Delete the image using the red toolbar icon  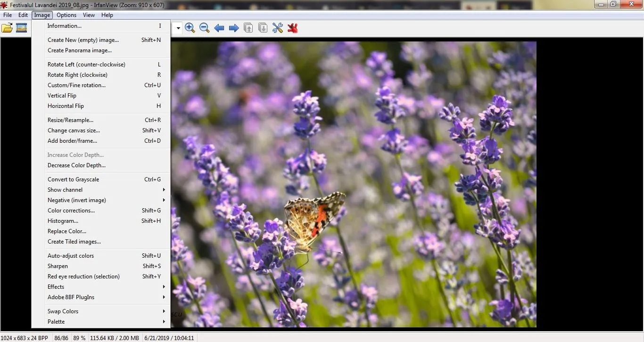pos(292,27)
